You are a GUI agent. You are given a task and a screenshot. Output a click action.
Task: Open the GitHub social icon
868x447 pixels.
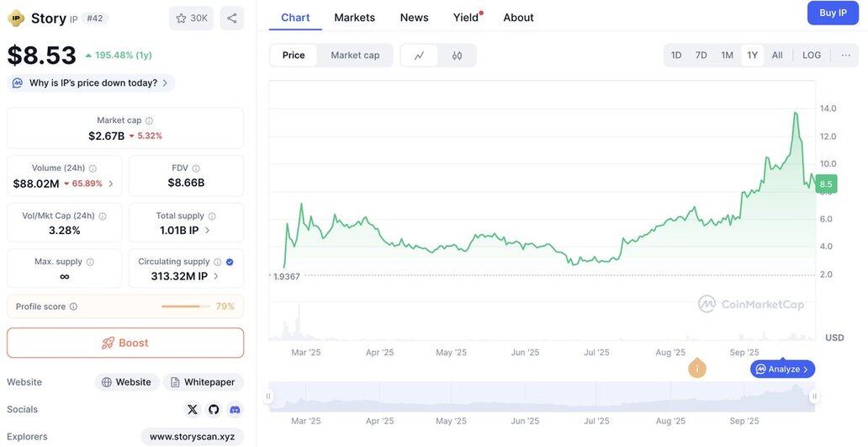point(214,410)
